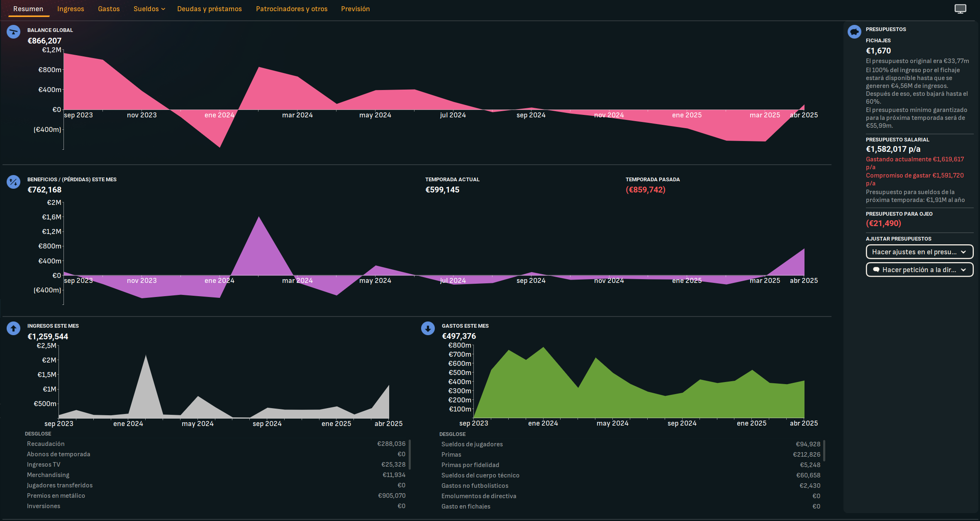Viewport: 980px width, 521px height.
Task: Click the Gastos este mes down-arrow icon
Action: click(428, 329)
